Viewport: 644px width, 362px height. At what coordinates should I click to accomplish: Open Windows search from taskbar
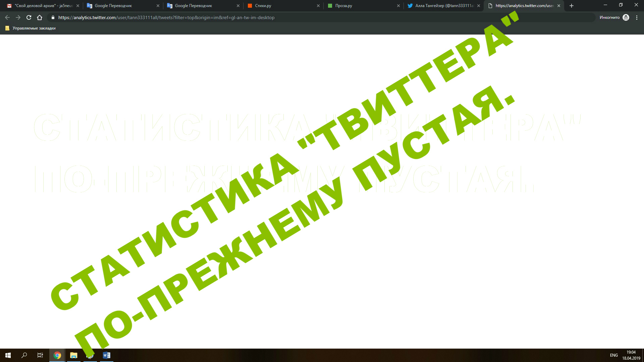(x=24, y=355)
